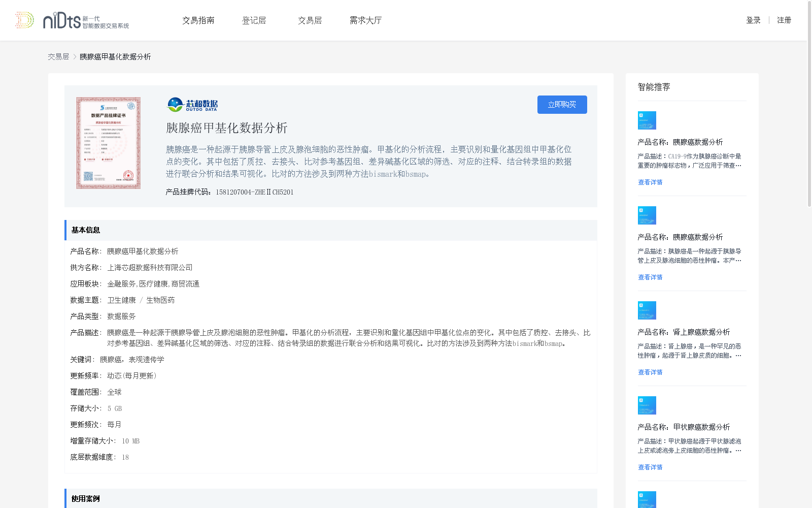Click the 智能推荐 panel title
The height and width of the screenshot is (508, 812).
coord(654,87)
